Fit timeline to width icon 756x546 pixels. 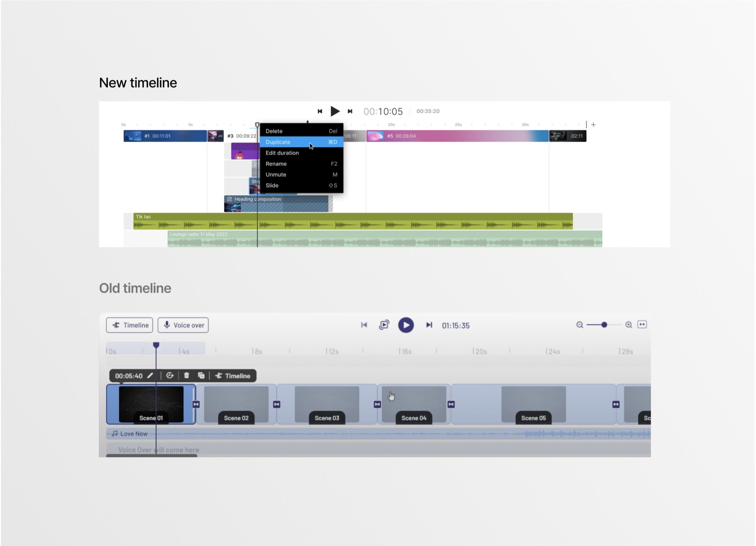point(642,325)
